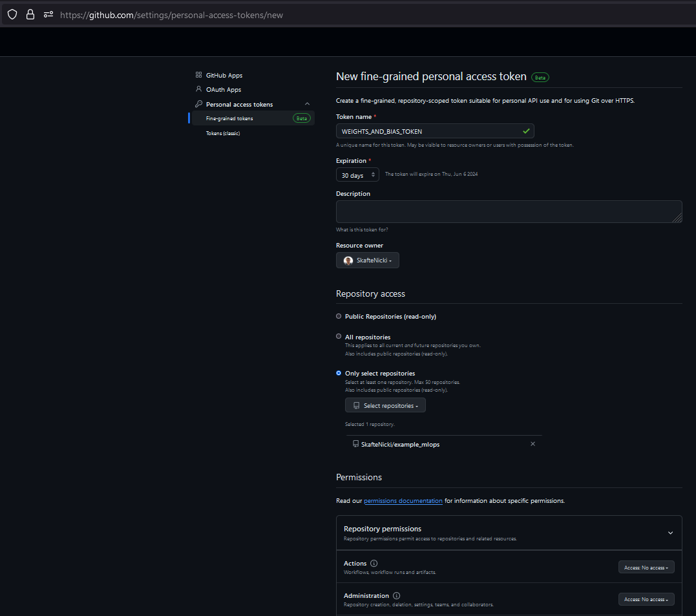Click Personal access tokens in the sidebar
Screen dimensions: 696x616
click(x=239, y=104)
